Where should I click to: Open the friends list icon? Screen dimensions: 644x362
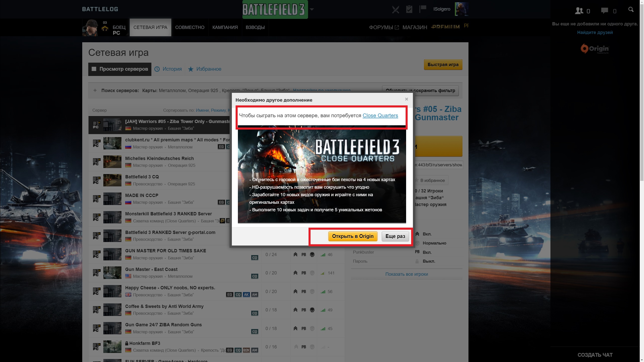coord(579,11)
